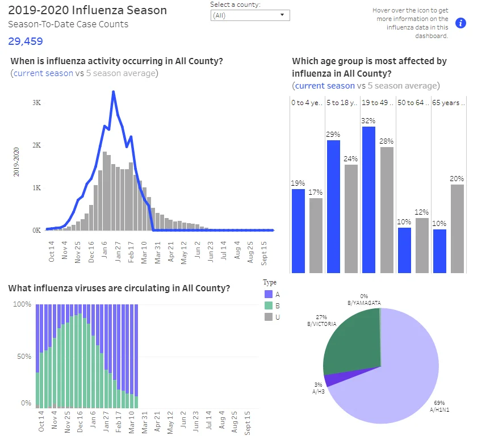
Task: Click the blue information icon
Action: 460,23
